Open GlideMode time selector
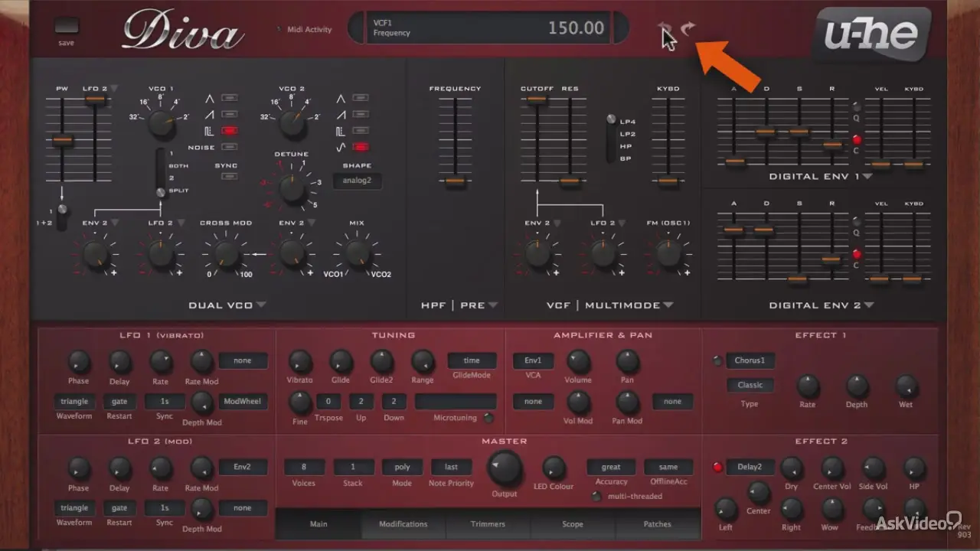The height and width of the screenshot is (551, 980). 472,360
